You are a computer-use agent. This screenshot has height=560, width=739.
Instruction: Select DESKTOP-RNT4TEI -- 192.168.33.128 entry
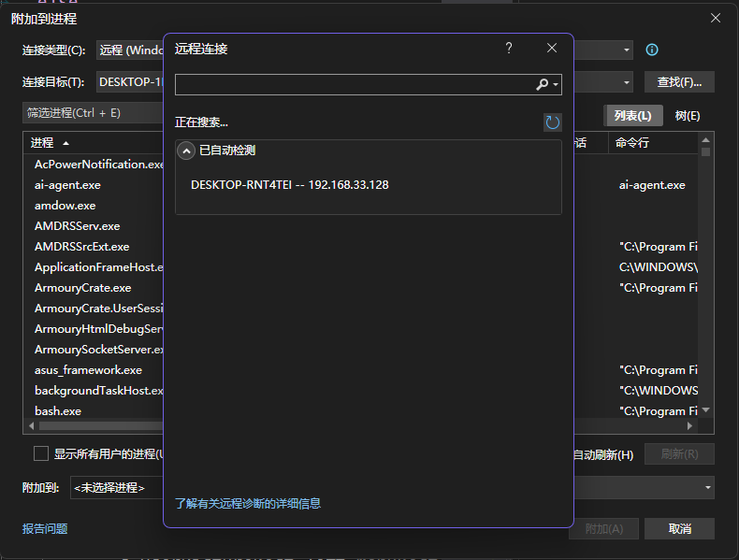290,185
